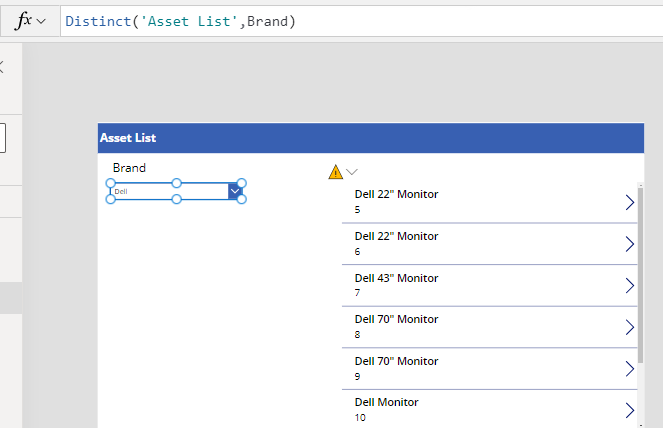Open details arrow for Dell 22" Monitor 5
This screenshot has height=428, width=663.
[630, 203]
